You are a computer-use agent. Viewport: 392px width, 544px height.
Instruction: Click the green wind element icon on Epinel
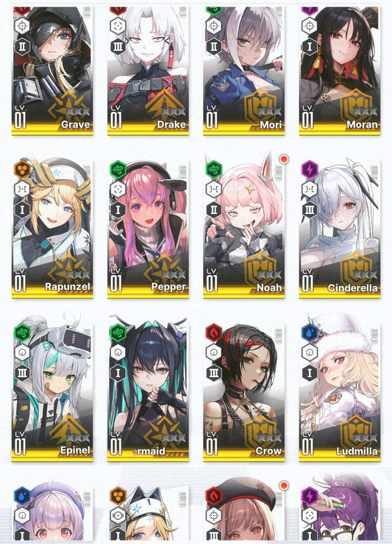pos(22,332)
